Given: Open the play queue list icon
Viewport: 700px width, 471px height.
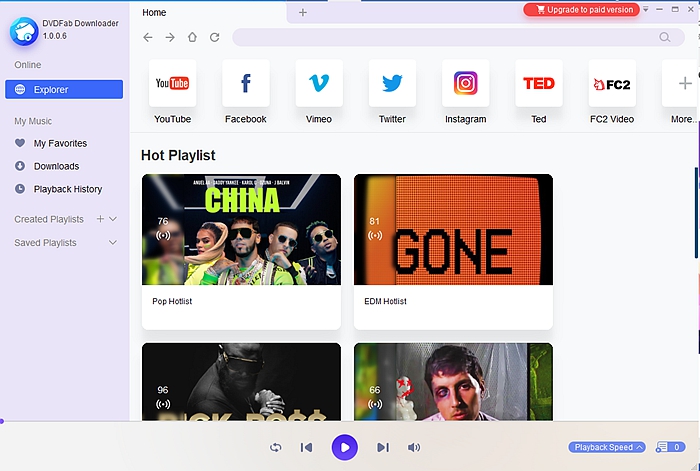Looking at the screenshot, I should [x=670, y=447].
